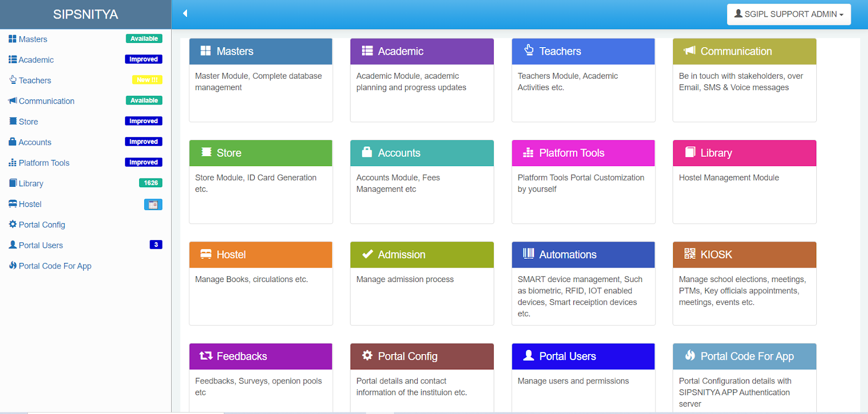Click the Platform Tools icon in sidebar
Viewport: 868px width, 414px height.
point(12,162)
